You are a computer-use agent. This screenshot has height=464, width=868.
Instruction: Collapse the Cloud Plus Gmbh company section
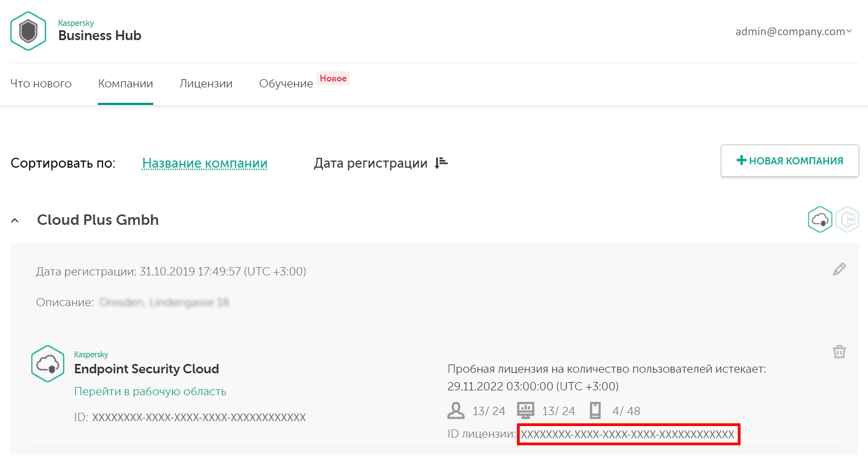(x=15, y=220)
